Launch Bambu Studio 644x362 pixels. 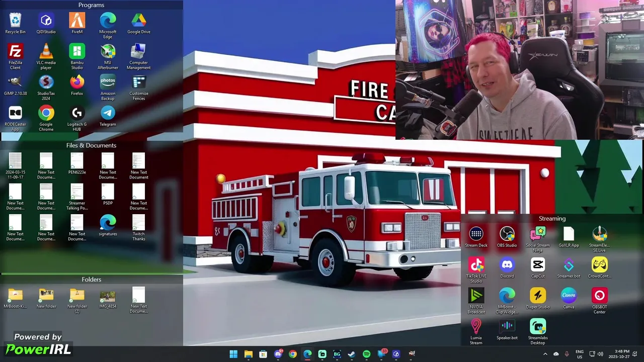coord(77,57)
